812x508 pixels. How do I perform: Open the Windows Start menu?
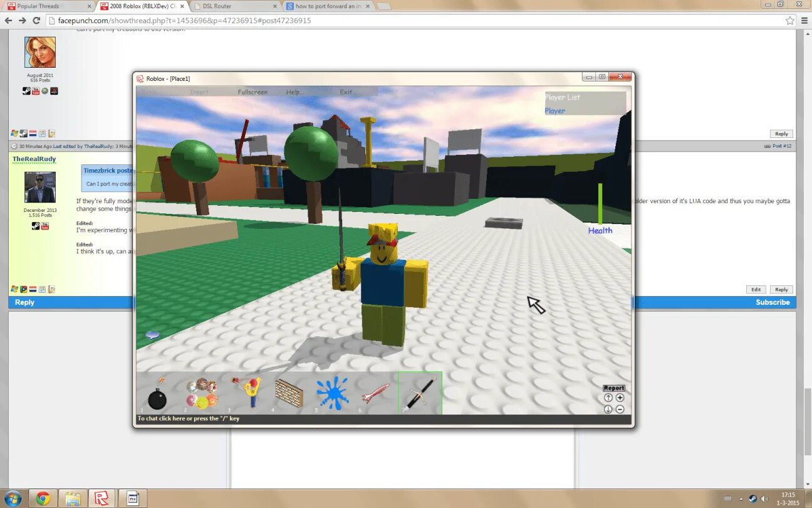(13, 499)
